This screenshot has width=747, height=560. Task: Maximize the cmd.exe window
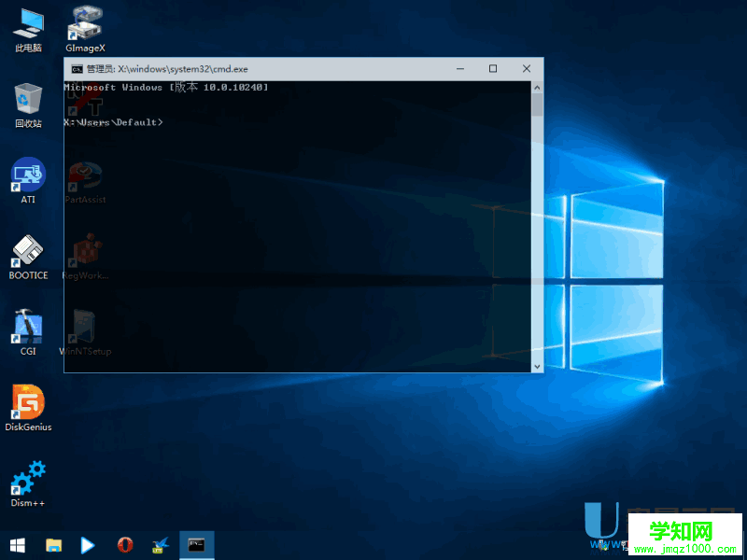493,69
